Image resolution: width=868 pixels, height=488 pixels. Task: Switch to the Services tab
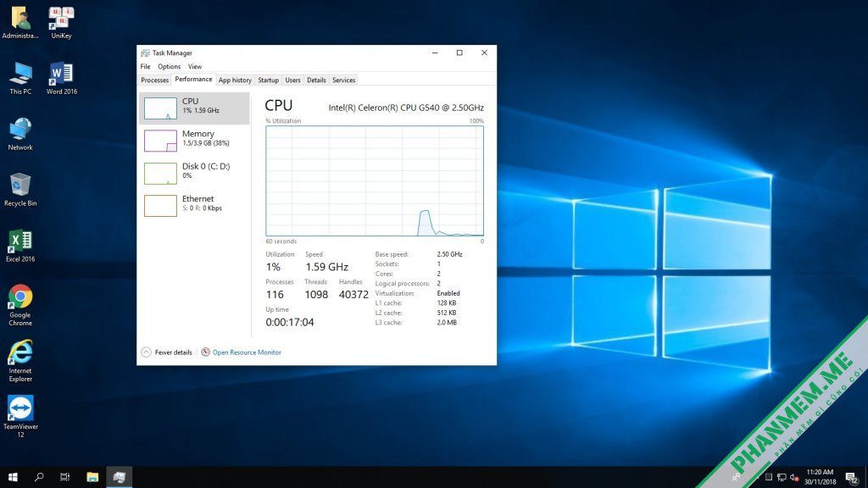pos(344,80)
